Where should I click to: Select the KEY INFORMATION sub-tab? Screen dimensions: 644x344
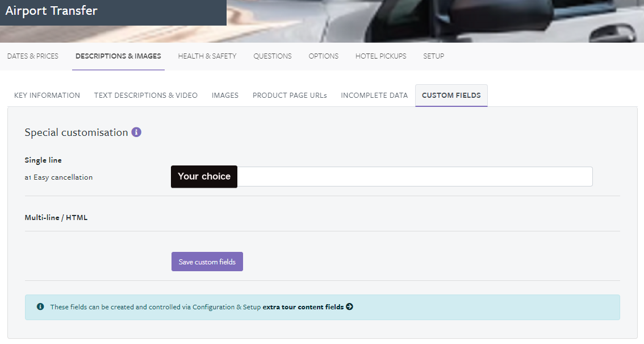coord(47,95)
